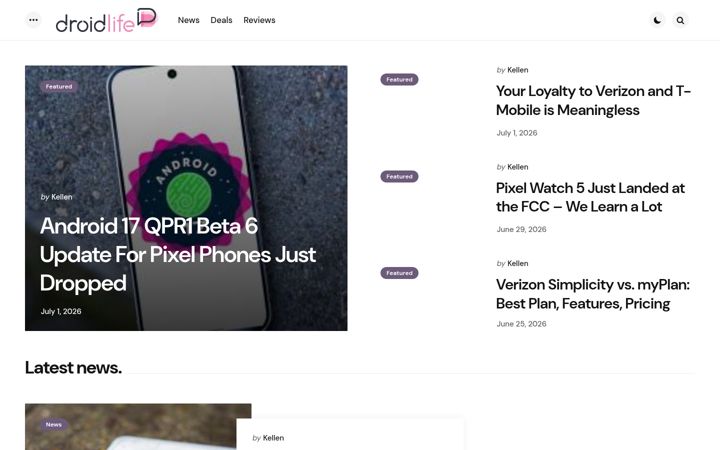The height and width of the screenshot is (450, 720).
Task: Toggle dark mode with the moon icon
Action: 658,20
